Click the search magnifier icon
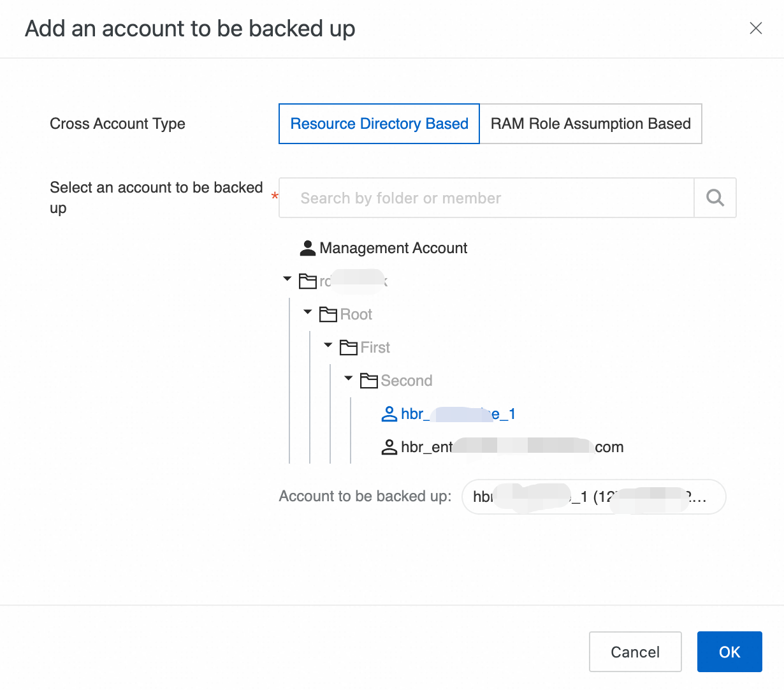This screenshot has width=784, height=690. 715,198
